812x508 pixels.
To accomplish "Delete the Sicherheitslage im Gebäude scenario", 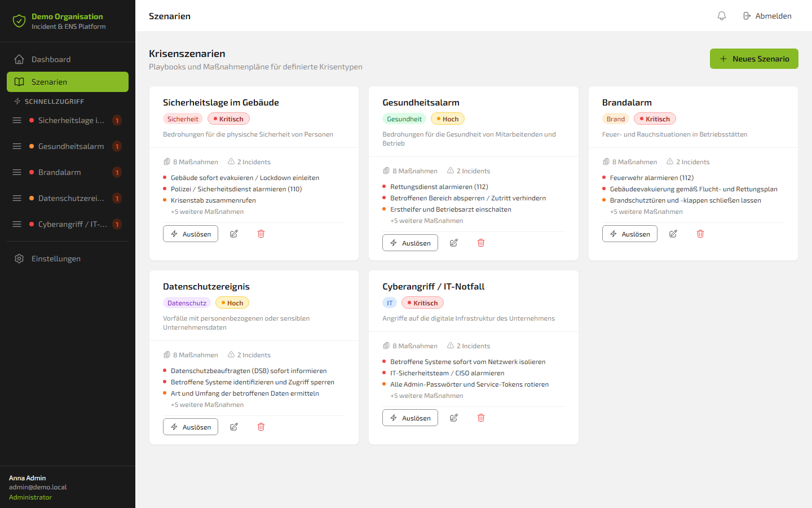I will pyautogui.click(x=261, y=234).
